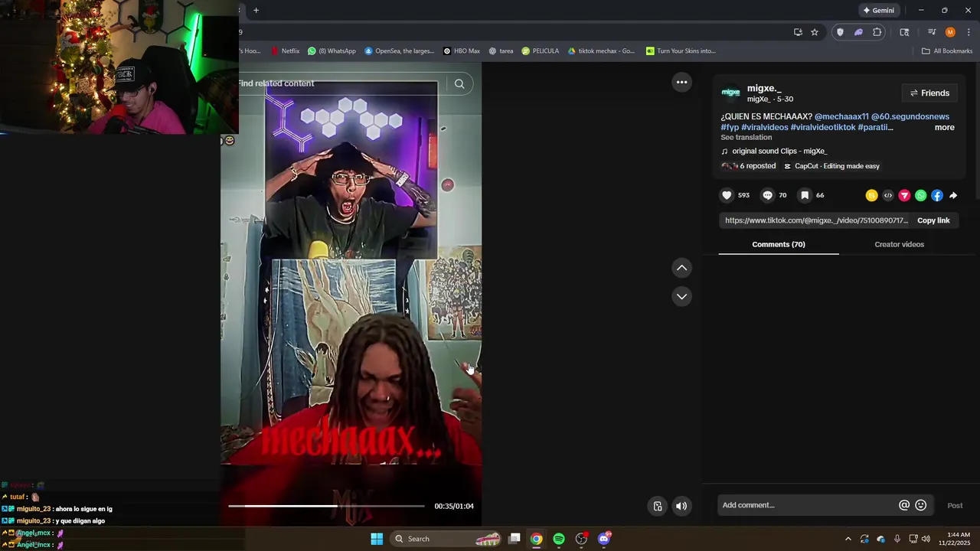This screenshot has width=980, height=551.
Task: Click the embed code icon
Action: tap(888, 195)
